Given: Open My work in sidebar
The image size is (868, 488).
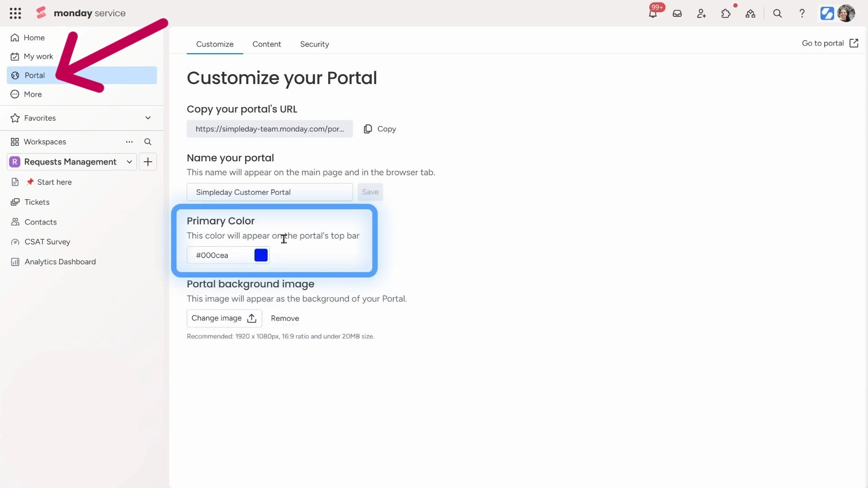Looking at the screenshot, I should coord(82,56).
